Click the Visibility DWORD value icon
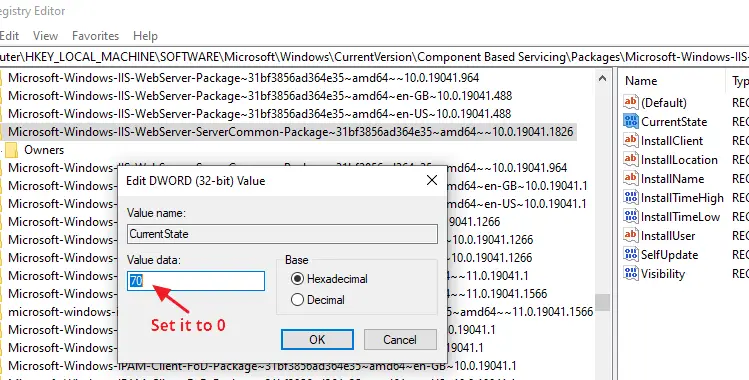Screen dimensions: 749x380 (631, 274)
